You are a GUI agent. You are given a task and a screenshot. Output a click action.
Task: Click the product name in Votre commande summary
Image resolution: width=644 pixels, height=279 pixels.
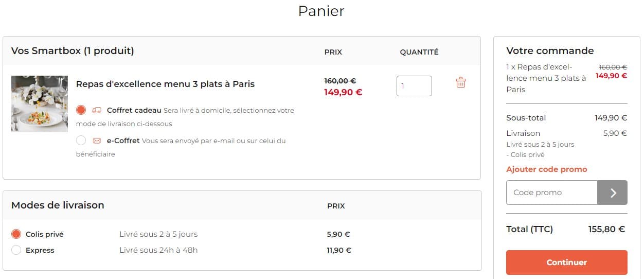pos(546,78)
